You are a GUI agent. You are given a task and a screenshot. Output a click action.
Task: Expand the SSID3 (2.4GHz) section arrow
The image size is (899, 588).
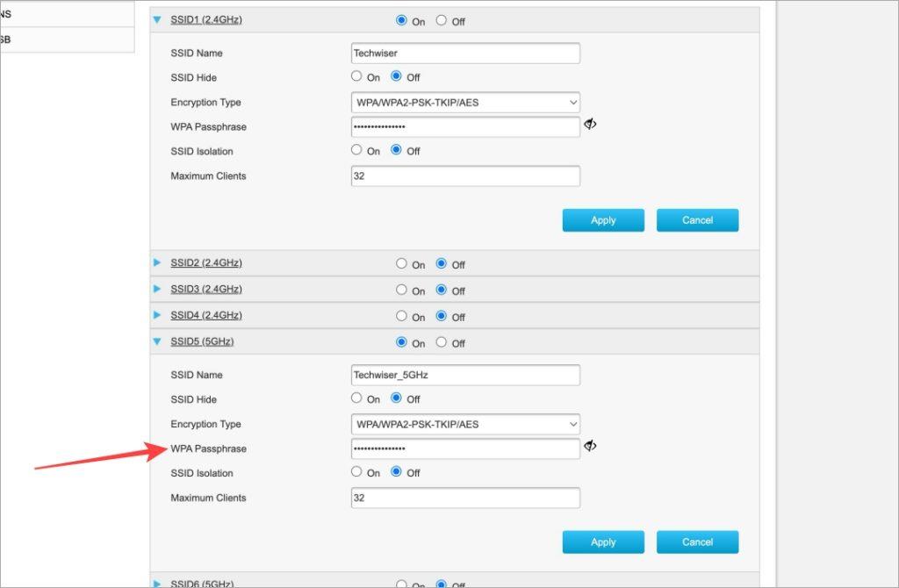(x=157, y=289)
